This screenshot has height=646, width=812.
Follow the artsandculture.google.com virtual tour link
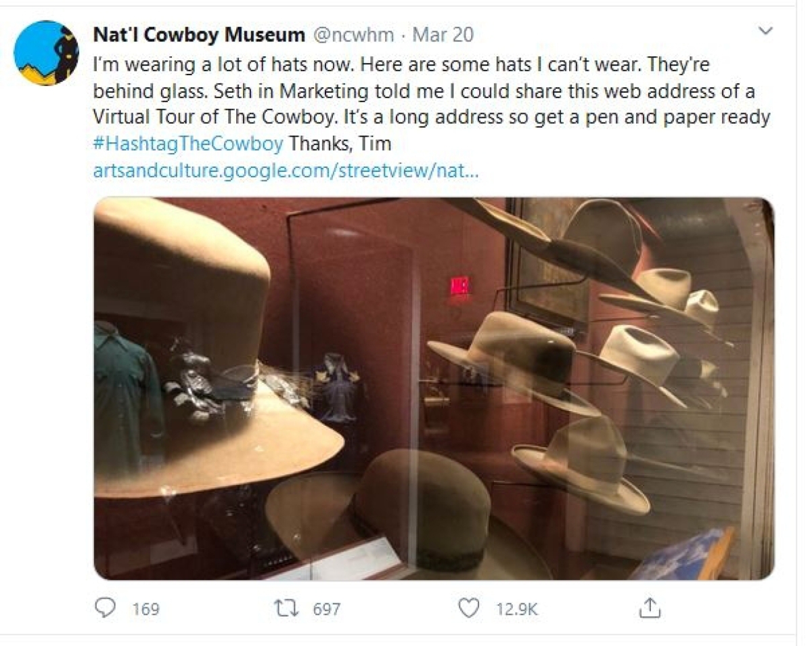pyautogui.click(x=286, y=171)
